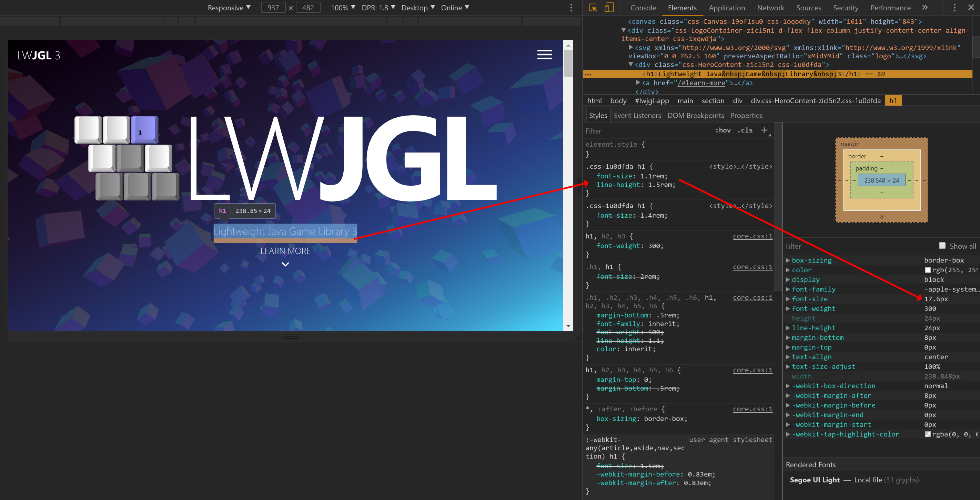Open core.css link for font-weight rule
This screenshot has width=980, height=500.
click(x=752, y=236)
